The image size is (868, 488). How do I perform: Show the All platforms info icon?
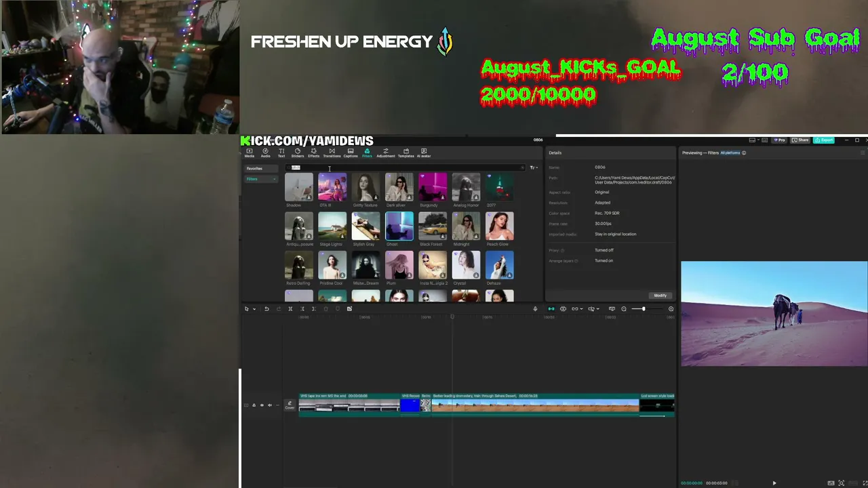pos(744,153)
